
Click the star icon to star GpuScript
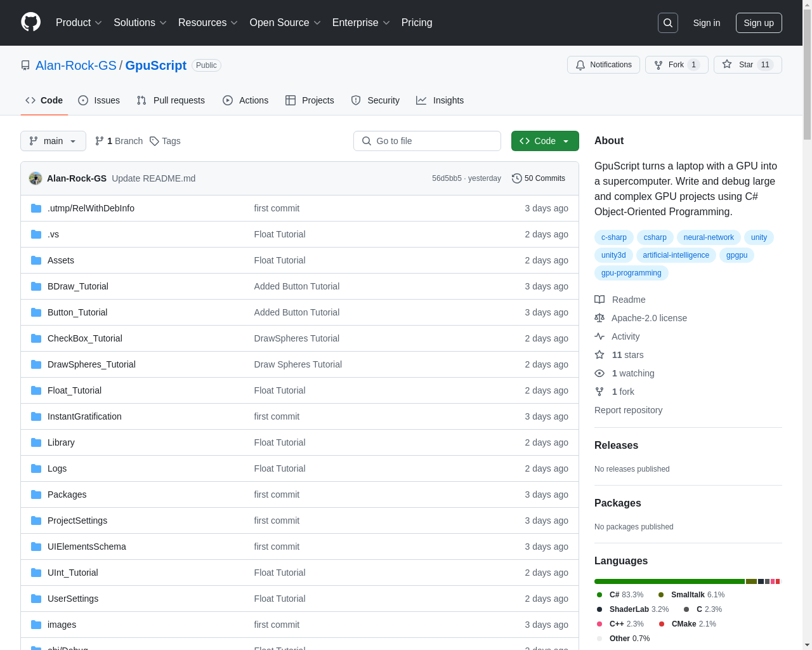coord(727,64)
